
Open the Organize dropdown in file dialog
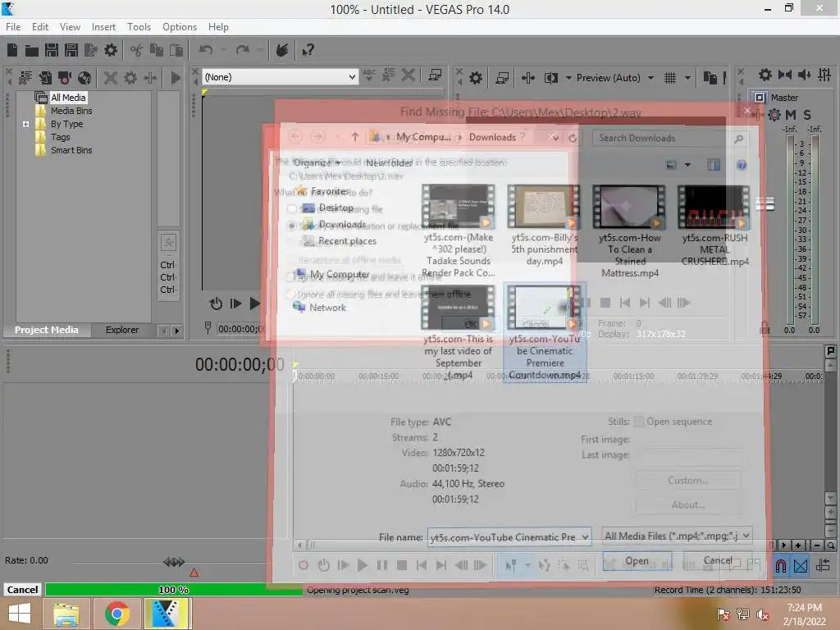317,162
